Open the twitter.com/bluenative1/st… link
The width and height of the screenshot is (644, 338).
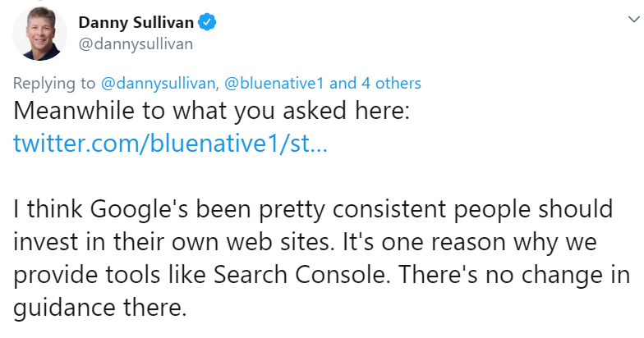coord(170,144)
